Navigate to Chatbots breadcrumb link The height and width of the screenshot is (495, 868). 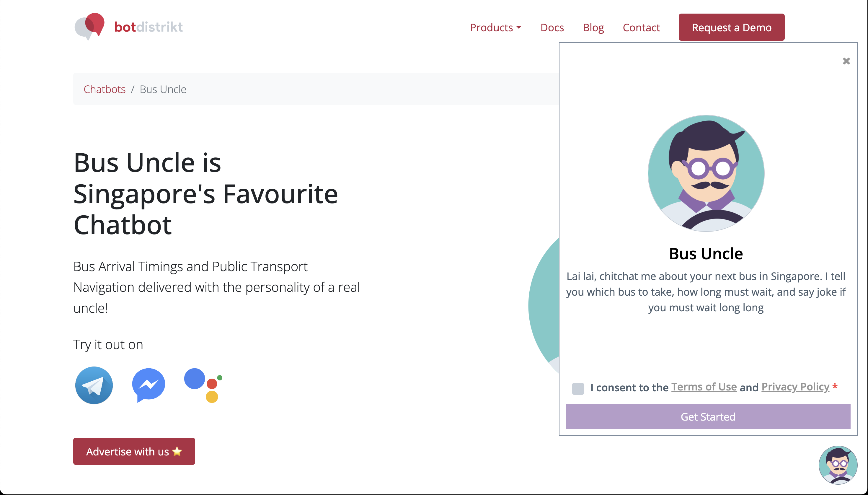(x=104, y=89)
